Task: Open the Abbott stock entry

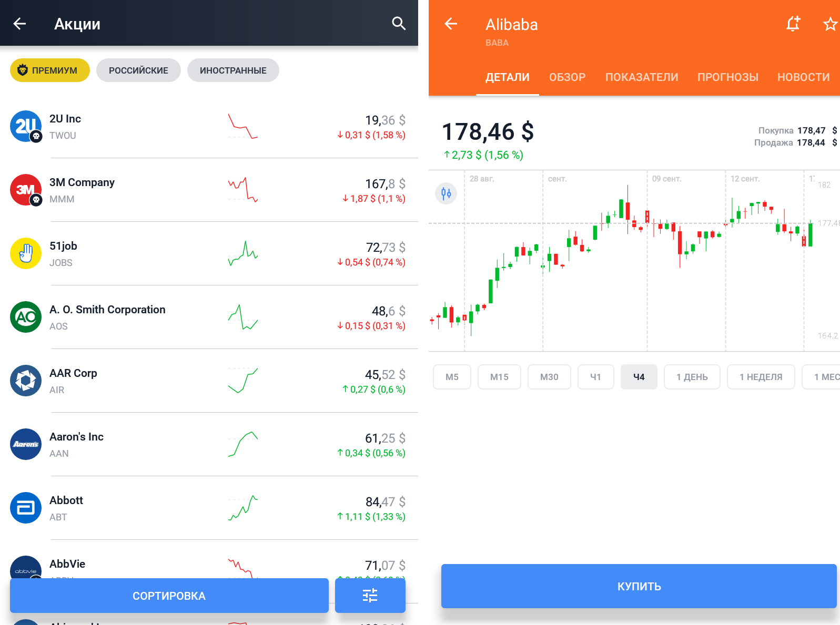Action: tap(210, 508)
